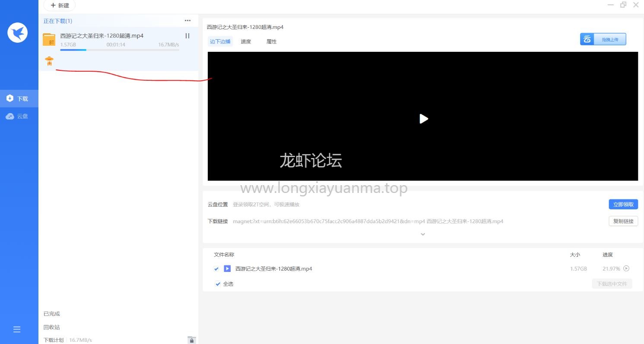This screenshot has width=644, height=344.
Task: Open the 已完成 list
Action: (x=52, y=314)
